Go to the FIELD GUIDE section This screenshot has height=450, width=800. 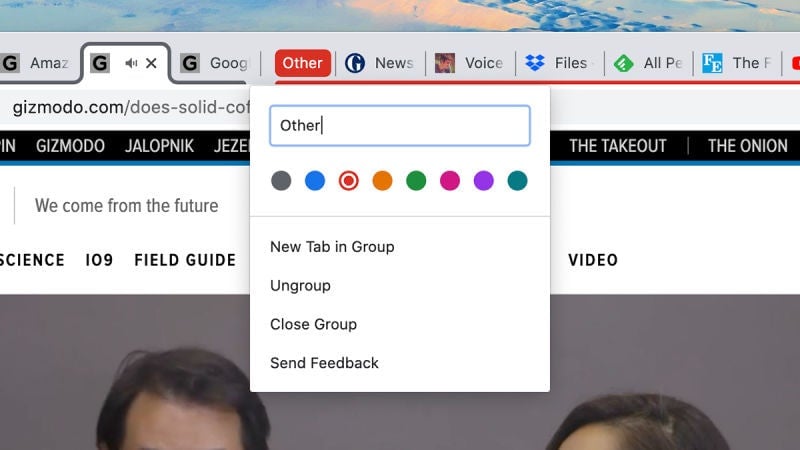pos(185,260)
